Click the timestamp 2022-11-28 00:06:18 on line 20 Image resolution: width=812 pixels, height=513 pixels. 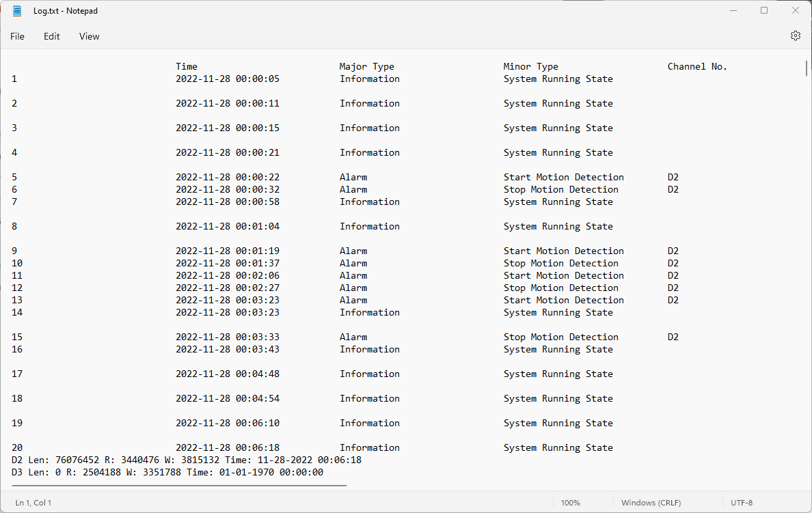tap(227, 447)
